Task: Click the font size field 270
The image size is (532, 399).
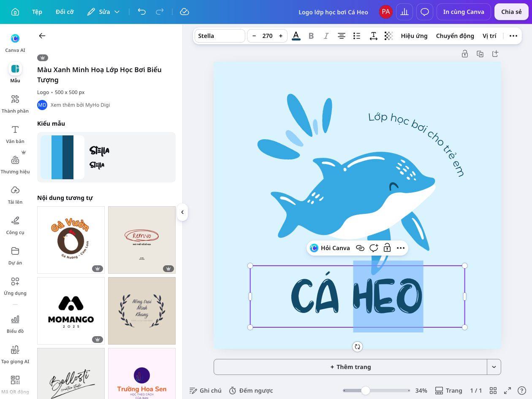Action: click(267, 36)
